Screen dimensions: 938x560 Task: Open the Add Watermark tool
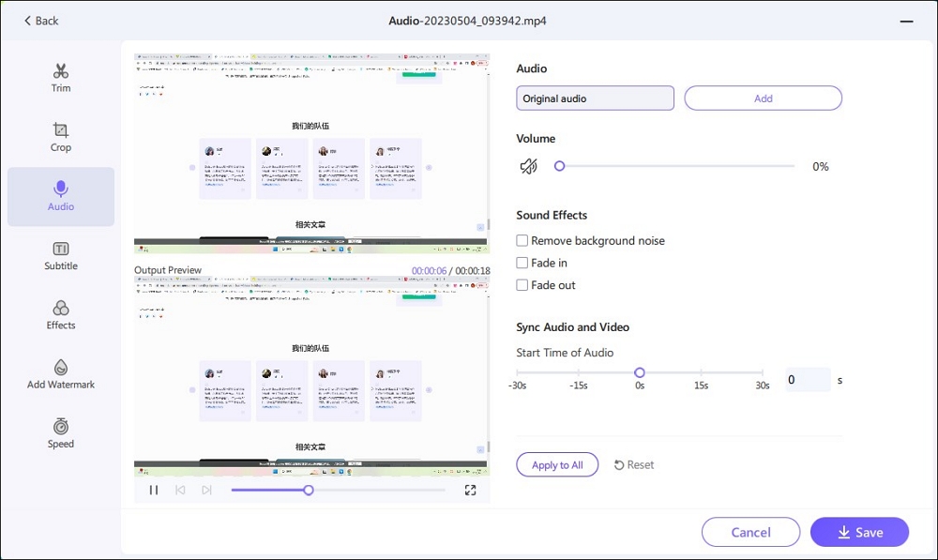click(x=61, y=373)
